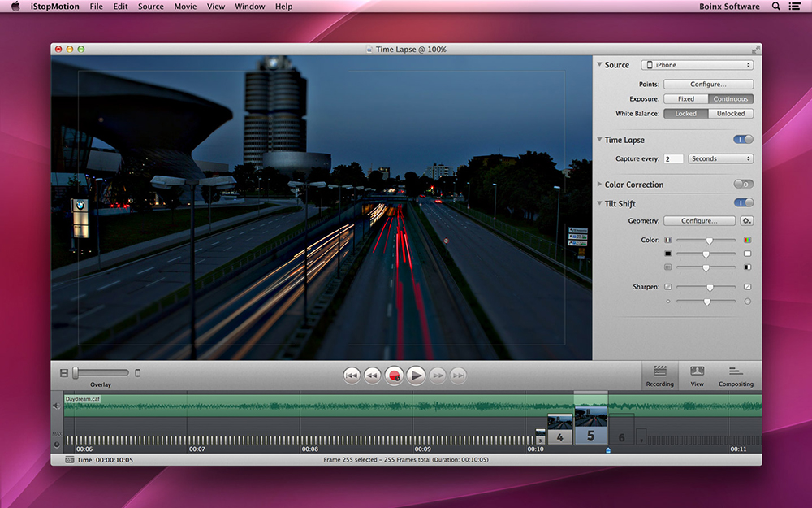Viewport: 812px width, 508px height.
Task: Step back one frame with rewind button
Action: click(373, 375)
